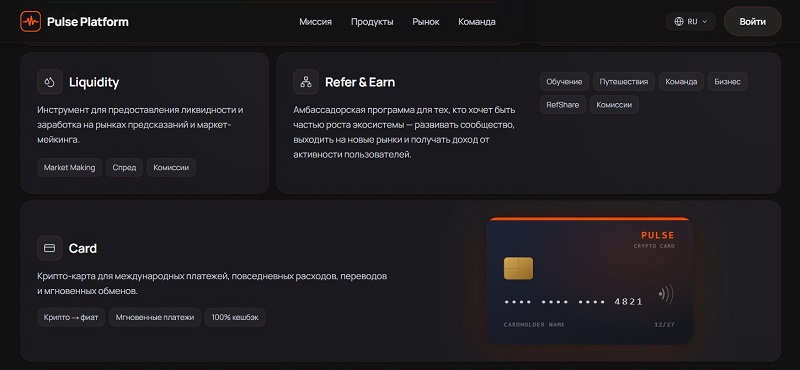Click the Card heading
This screenshot has height=370, width=800.
pos(83,249)
